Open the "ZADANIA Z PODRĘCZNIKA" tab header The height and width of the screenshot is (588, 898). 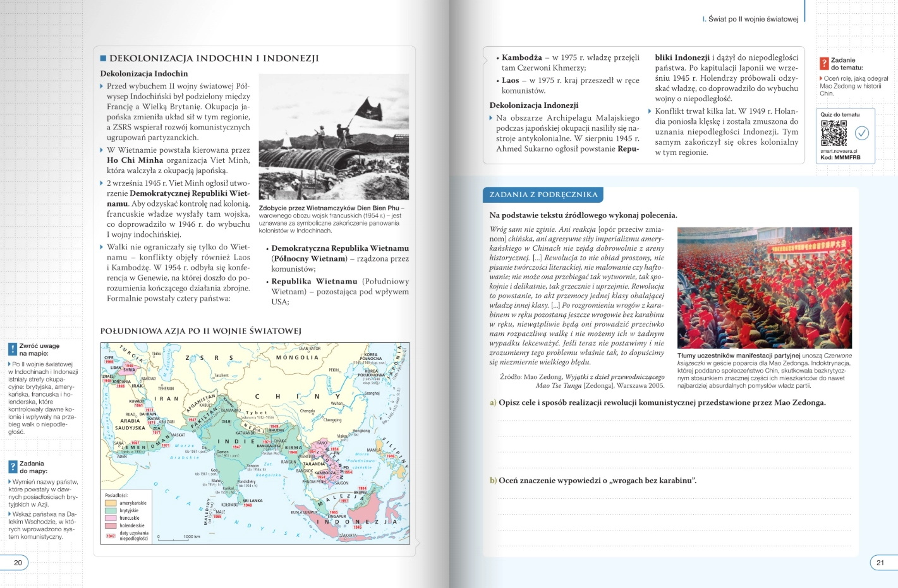(543, 195)
